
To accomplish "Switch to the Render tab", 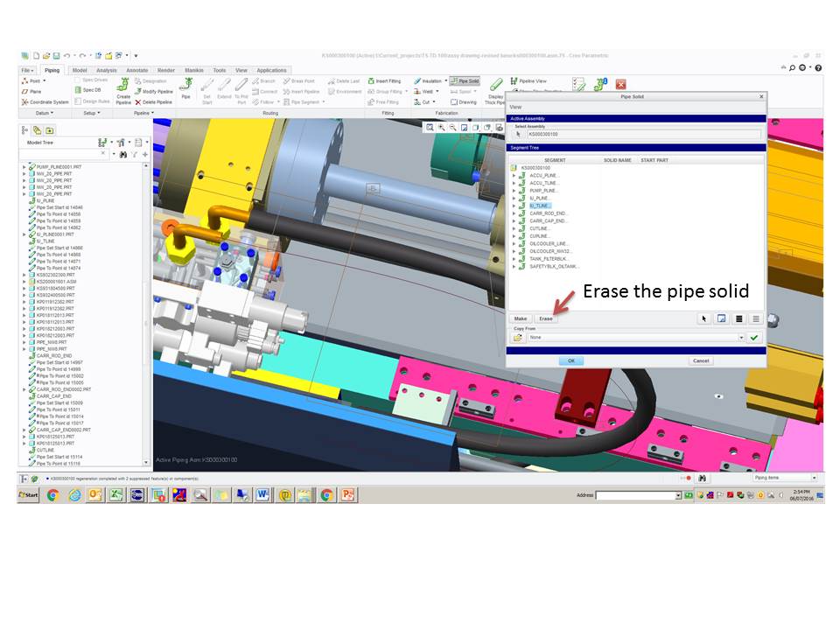I will (x=166, y=70).
